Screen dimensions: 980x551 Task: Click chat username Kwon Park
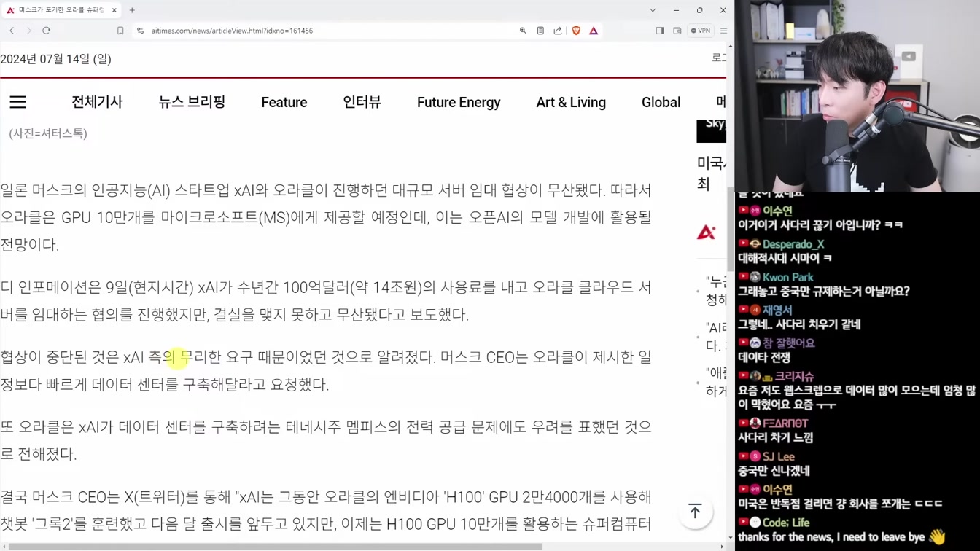coord(787,277)
